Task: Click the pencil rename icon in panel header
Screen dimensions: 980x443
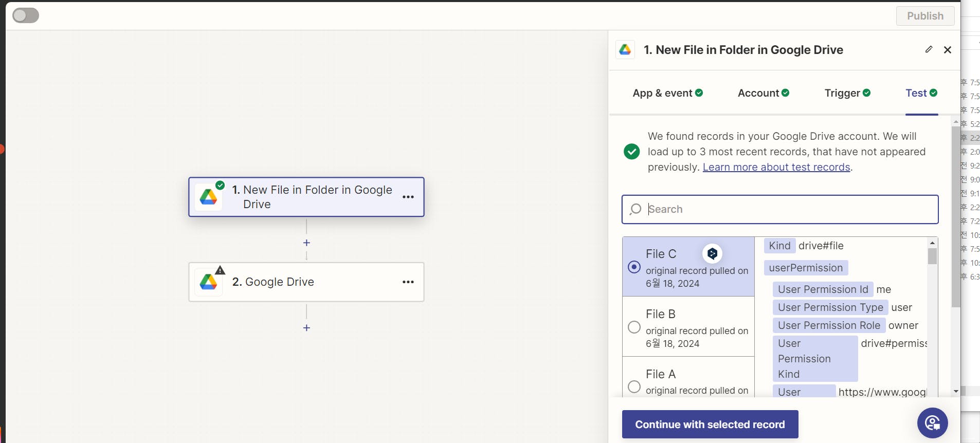Action: click(x=929, y=49)
